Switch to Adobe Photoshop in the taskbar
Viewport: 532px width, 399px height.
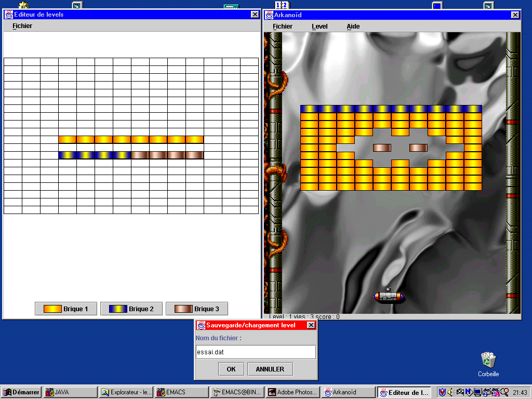pos(292,392)
